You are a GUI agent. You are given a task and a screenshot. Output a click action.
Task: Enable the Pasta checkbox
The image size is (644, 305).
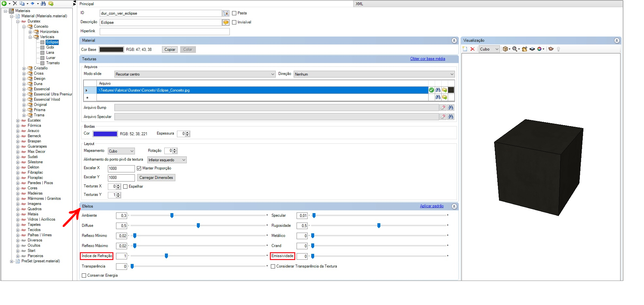234,13
